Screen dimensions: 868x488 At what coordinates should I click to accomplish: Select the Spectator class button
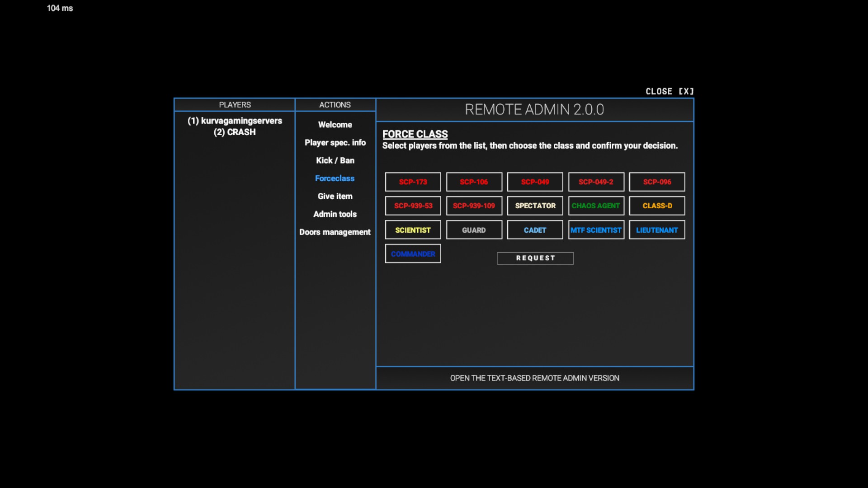[535, 206]
